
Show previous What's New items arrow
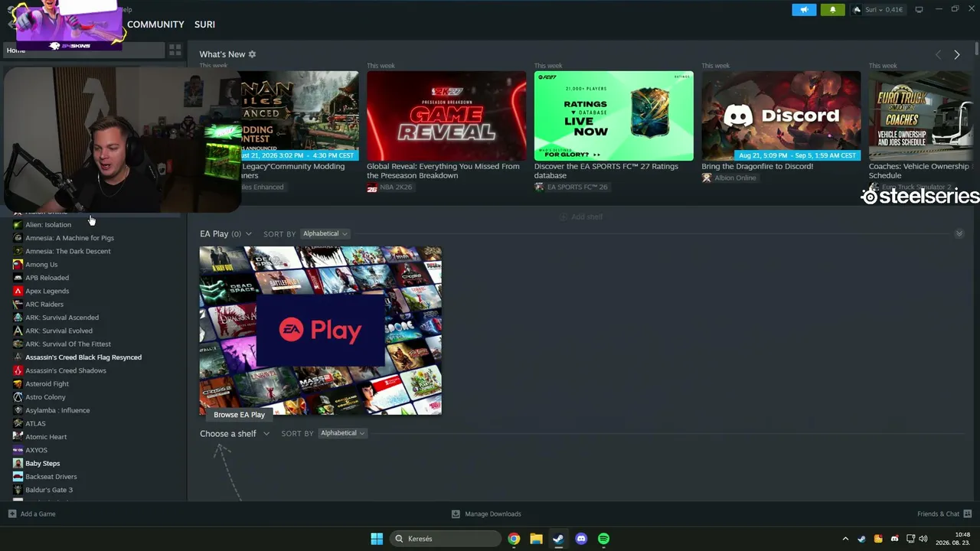coord(938,55)
